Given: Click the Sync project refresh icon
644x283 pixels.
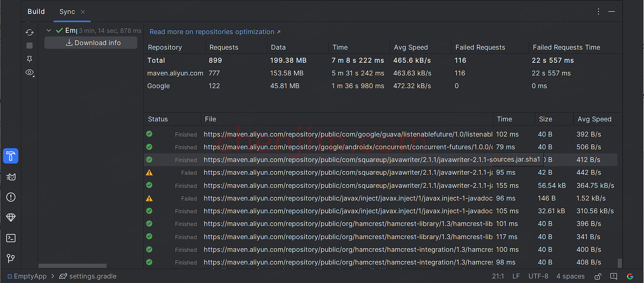Looking at the screenshot, I should point(30,32).
